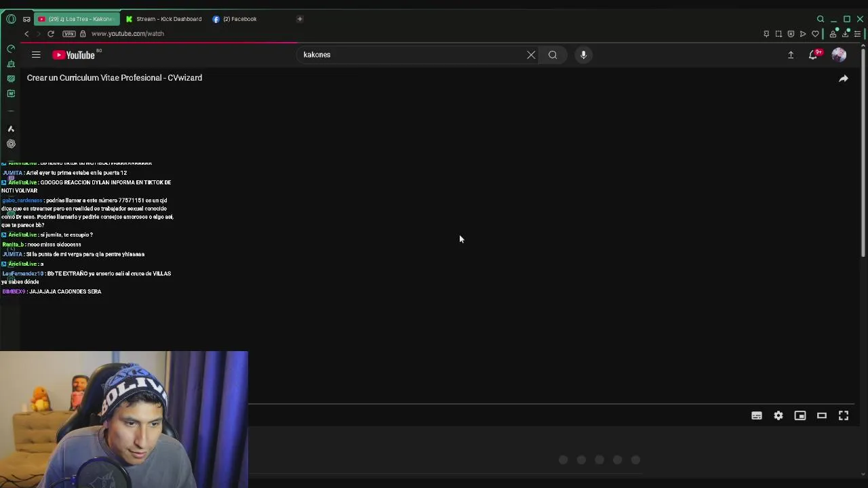This screenshot has height=488, width=868.
Task: Run the YouTube search magnifier button
Action: click(553, 55)
